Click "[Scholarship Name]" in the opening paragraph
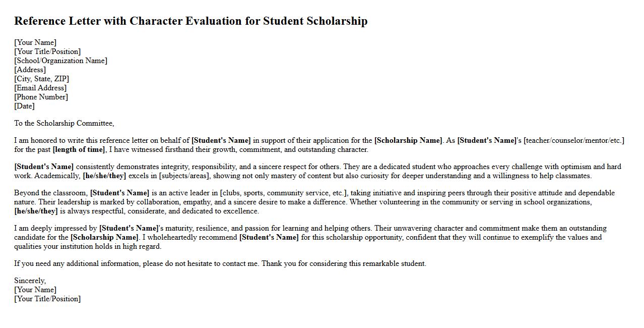The height and width of the screenshot is (328, 644). pos(408,140)
